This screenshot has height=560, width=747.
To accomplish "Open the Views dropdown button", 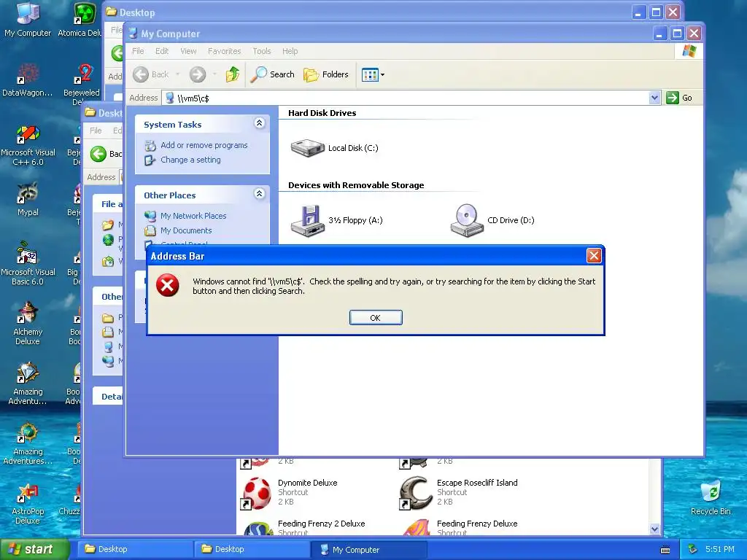I will (373, 75).
